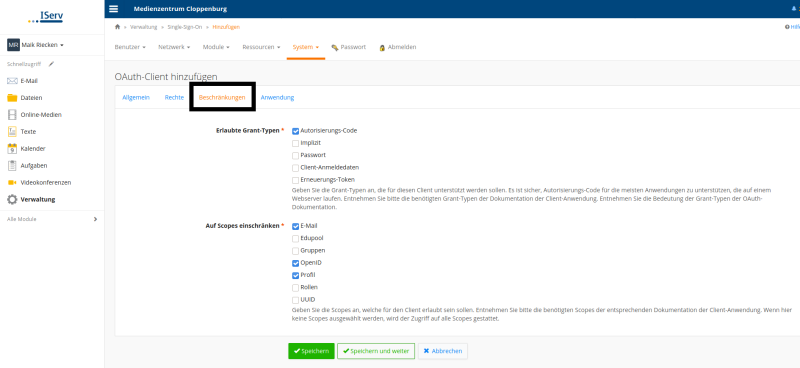Switch to the Rechte tab

click(x=174, y=97)
